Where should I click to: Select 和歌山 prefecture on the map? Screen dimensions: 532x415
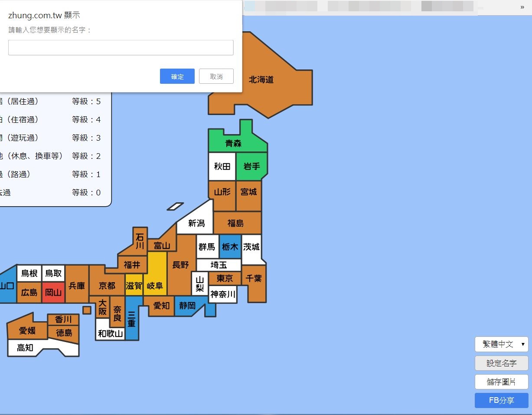111,333
